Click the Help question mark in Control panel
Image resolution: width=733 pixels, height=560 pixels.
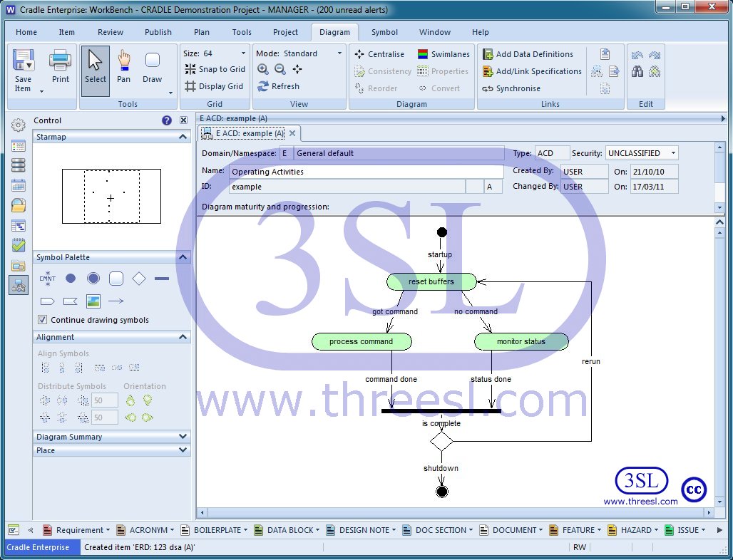pyautogui.click(x=167, y=120)
